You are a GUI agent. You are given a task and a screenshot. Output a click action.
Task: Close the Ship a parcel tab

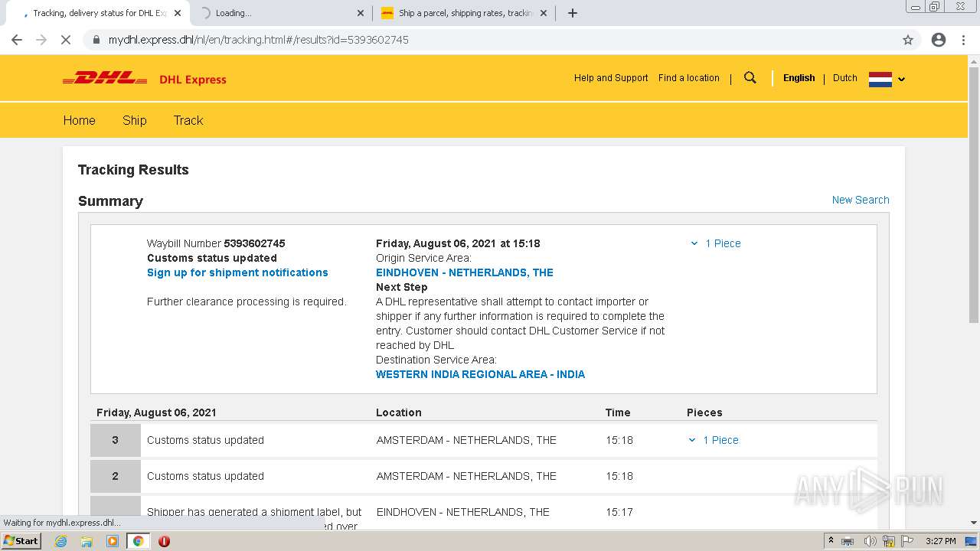(544, 13)
